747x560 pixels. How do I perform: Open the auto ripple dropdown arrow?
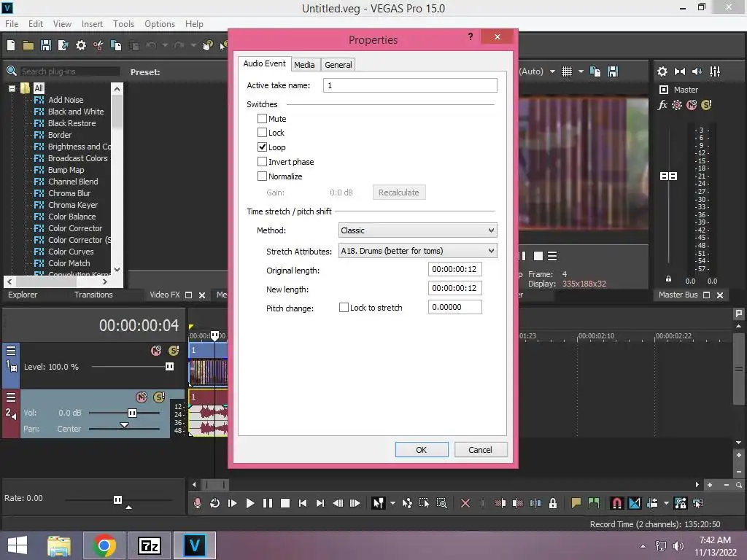click(x=666, y=503)
